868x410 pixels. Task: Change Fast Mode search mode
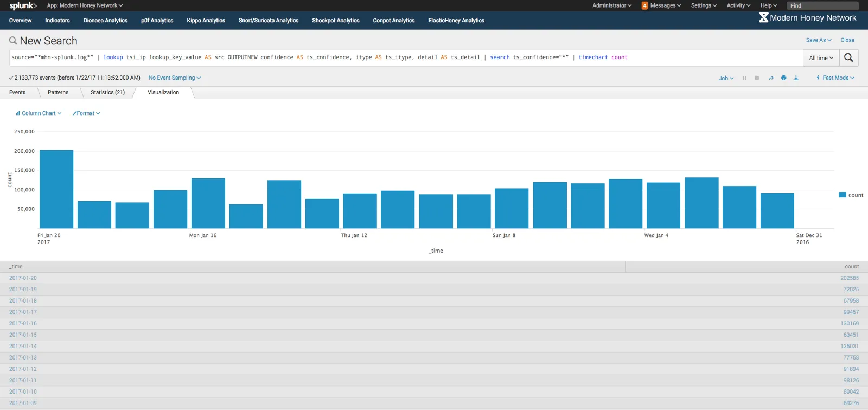(835, 78)
